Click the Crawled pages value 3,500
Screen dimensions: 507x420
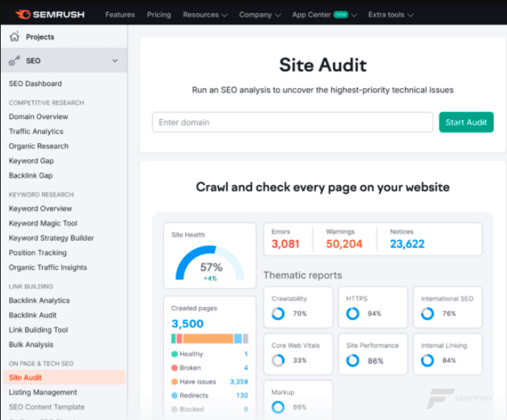click(x=187, y=323)
